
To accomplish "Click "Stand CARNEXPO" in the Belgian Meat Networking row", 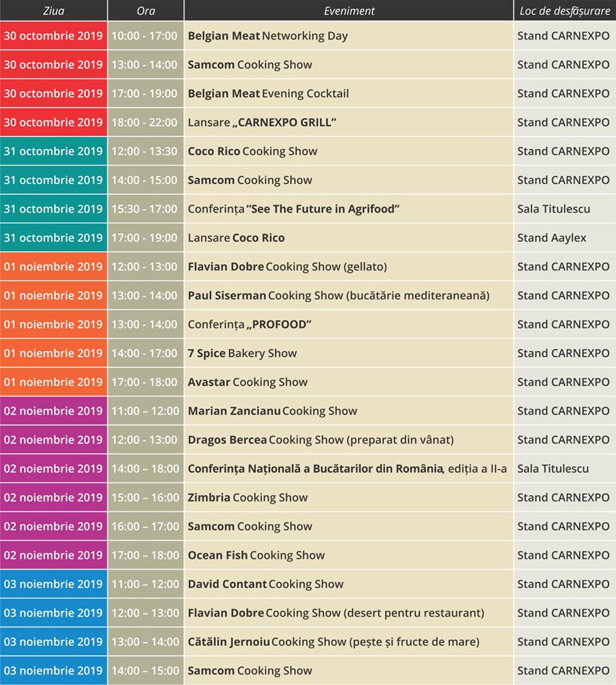I will point(565,36).
